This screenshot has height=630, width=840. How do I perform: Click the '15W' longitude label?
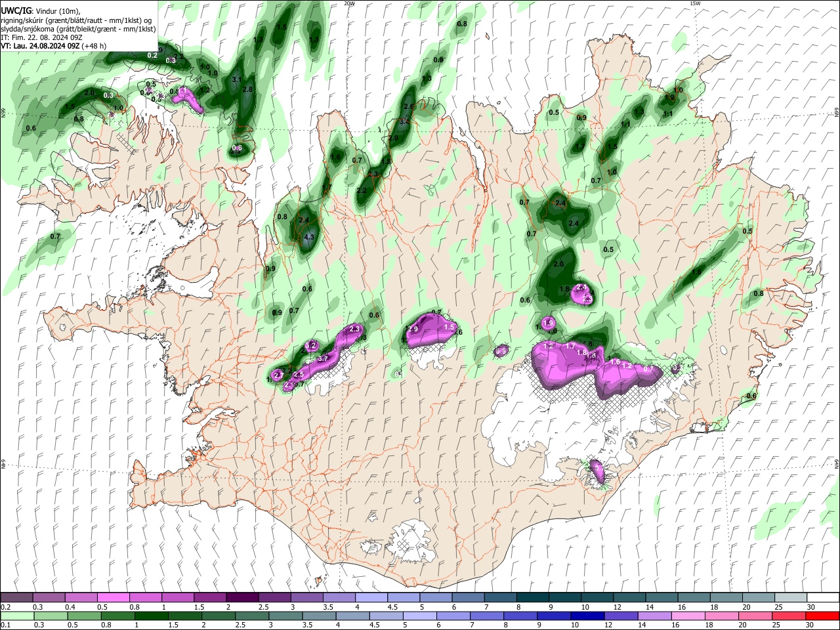pos(695,3)
